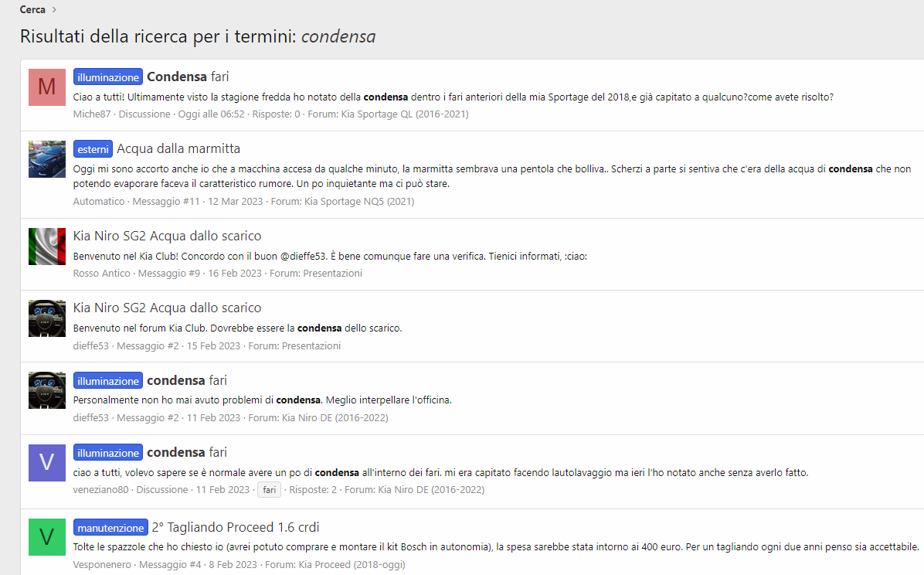924x575 pixels.
Task: Go to Presentazioni forum from Rosso Antico post
Action: tap(333, 273)
